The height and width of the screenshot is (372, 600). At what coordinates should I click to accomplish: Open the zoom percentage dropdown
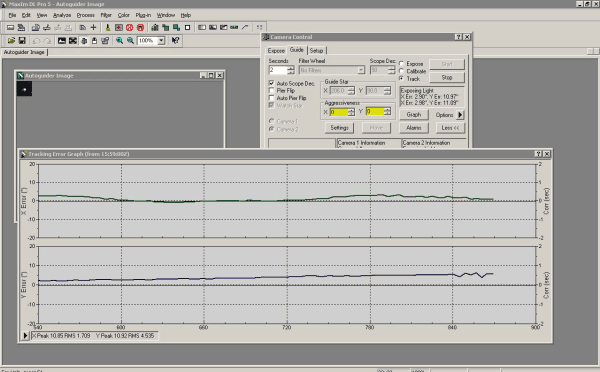(x=161, y=41)
